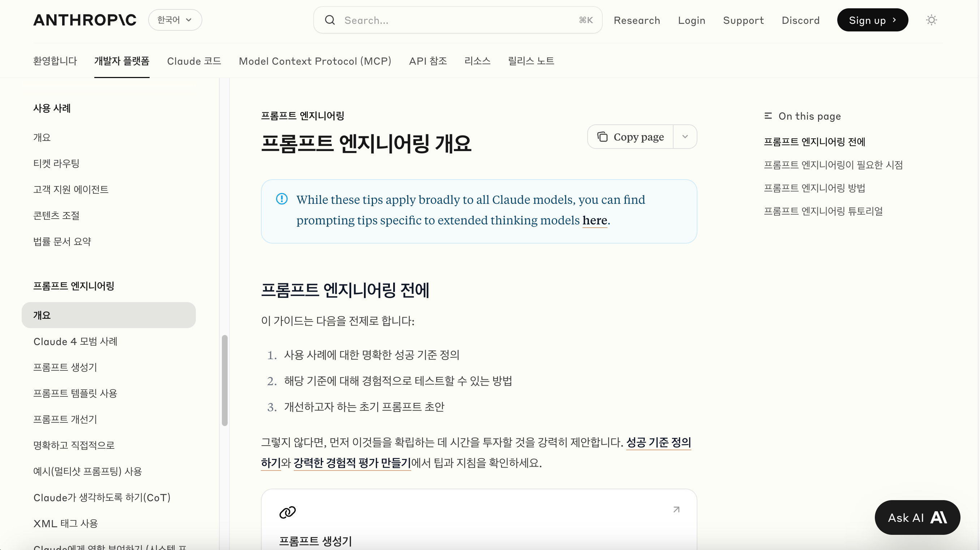980x550 pixels.
Task: Open the 한국어 language dropdown
Action: click(x=175, y=20)
